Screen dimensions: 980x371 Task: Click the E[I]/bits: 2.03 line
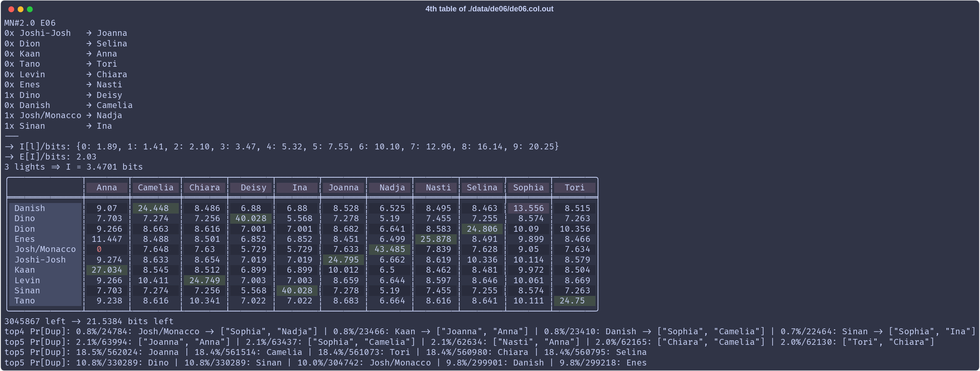coord(51,157)
